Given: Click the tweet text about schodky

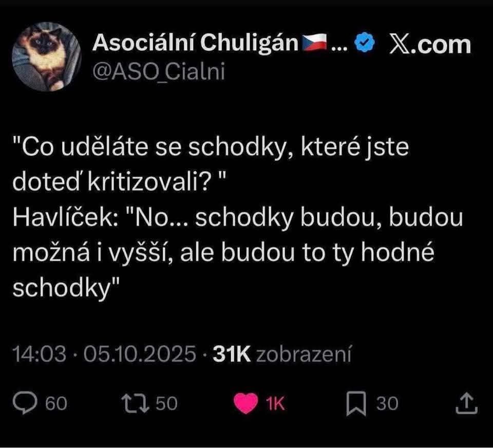Looking at the screenshot, I should [238, 217].
